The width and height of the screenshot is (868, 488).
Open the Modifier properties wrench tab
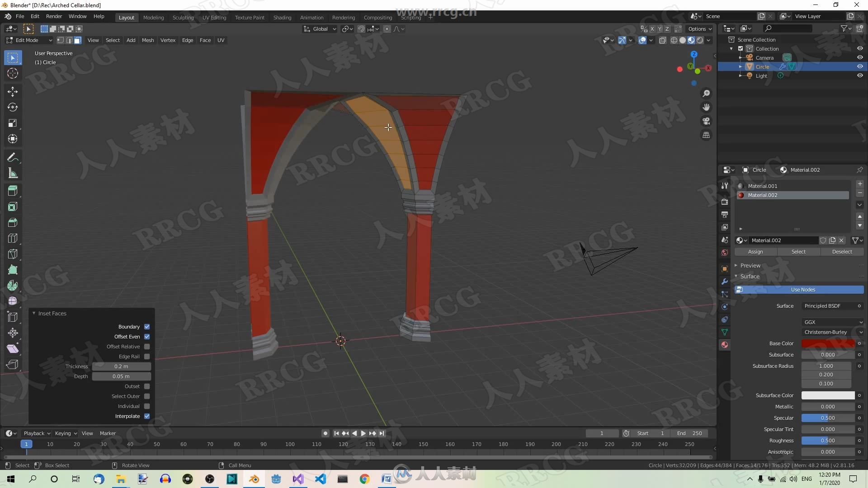725,282
